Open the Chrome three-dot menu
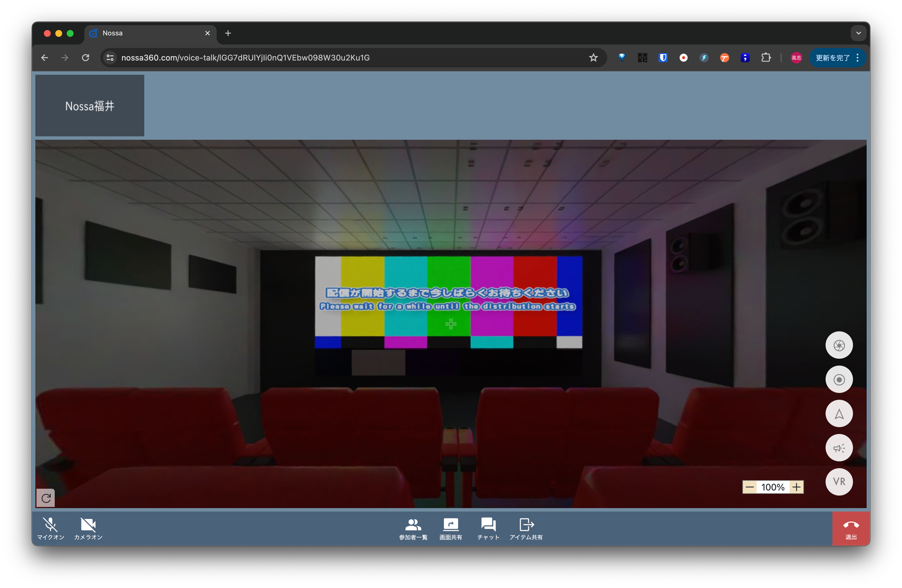Image resolution: width=902 pixels, height=588 pixels. [x=858, y=58]
